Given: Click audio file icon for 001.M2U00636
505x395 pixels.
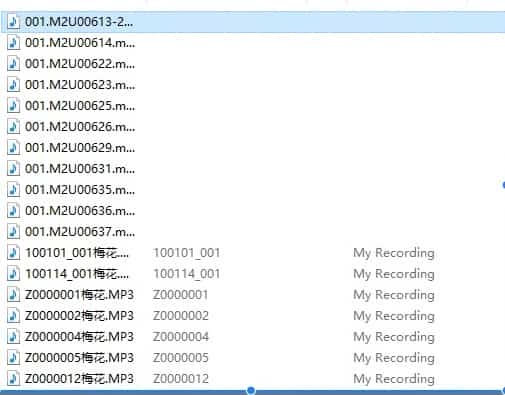Looking at the screenshot, I should click(13, 211).
